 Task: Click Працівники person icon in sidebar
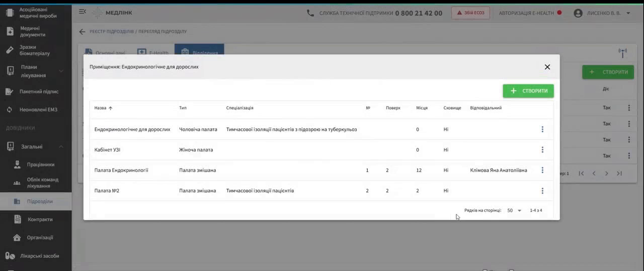pyautogui.click(x=17, y=164)
